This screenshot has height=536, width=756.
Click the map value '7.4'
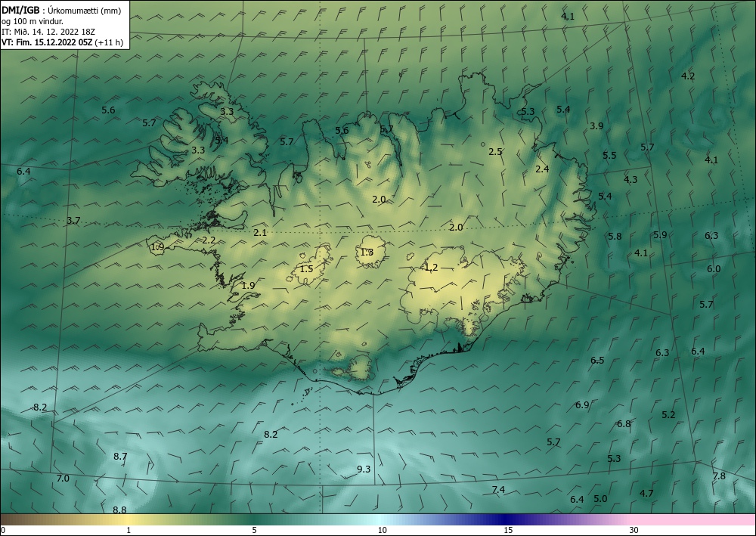click(498, 490)
